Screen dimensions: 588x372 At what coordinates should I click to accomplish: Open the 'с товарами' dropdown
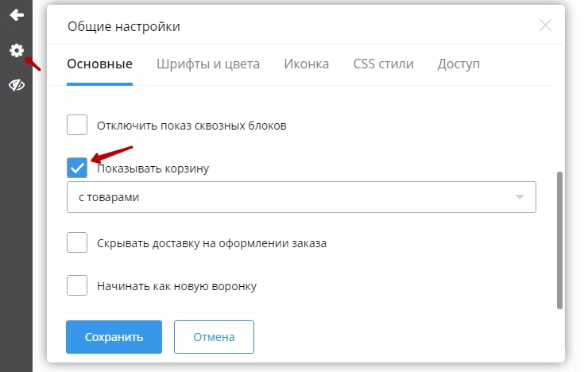(x=300, y=197)
